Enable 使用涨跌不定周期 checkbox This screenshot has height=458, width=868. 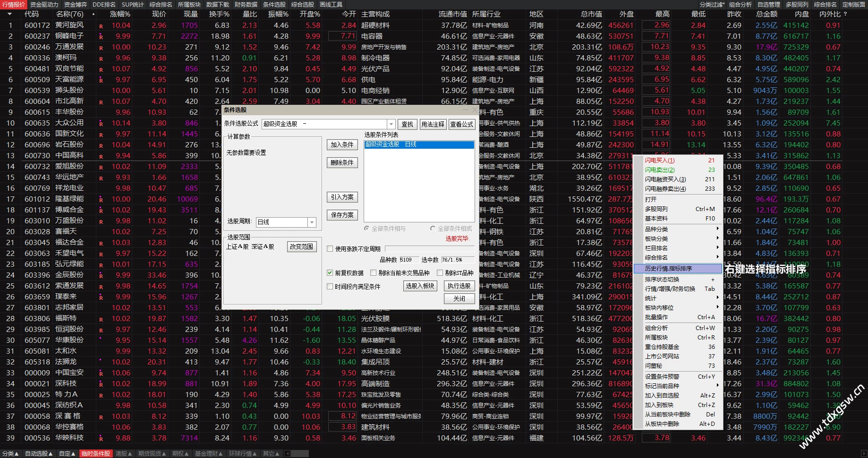click(x=330, y=249)
